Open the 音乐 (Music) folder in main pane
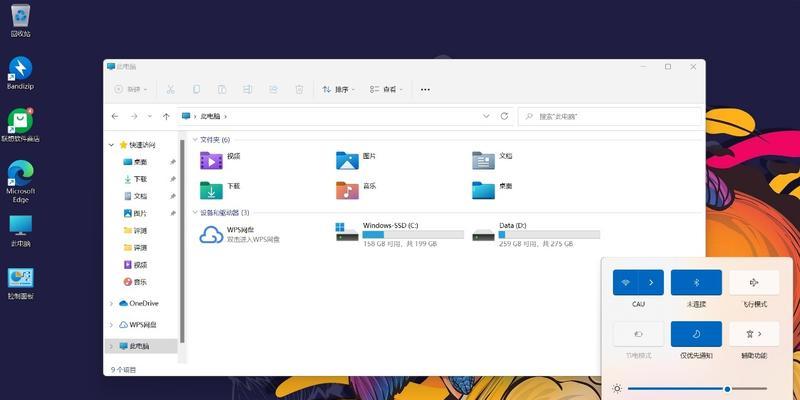This screenshot has height=400, width=800. tap(356, 190)
